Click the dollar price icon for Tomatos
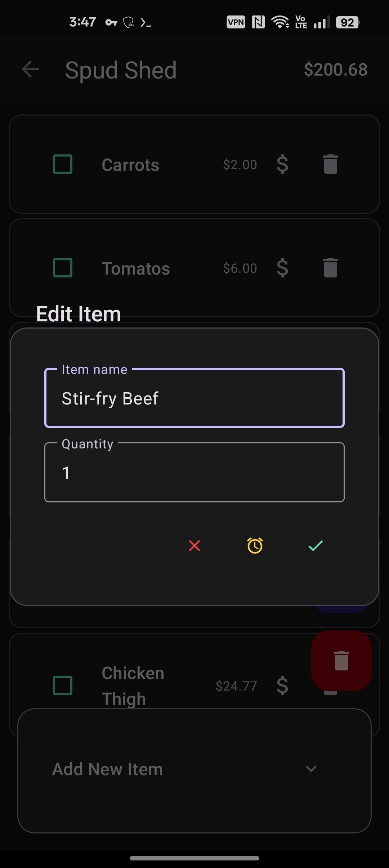Screen dimensions: 389x868 [x=282, y=268]
